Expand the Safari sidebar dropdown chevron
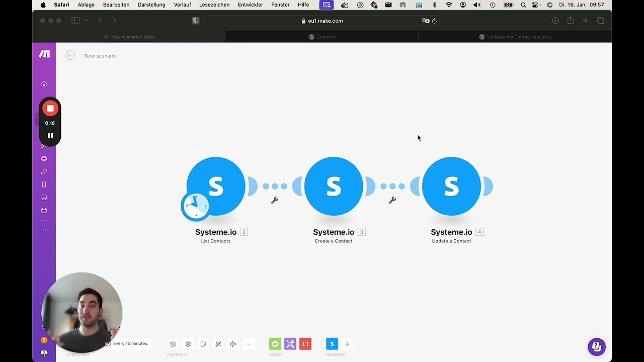Image resolution: width=644 pixels, height=362 pixels. [87, 21]
